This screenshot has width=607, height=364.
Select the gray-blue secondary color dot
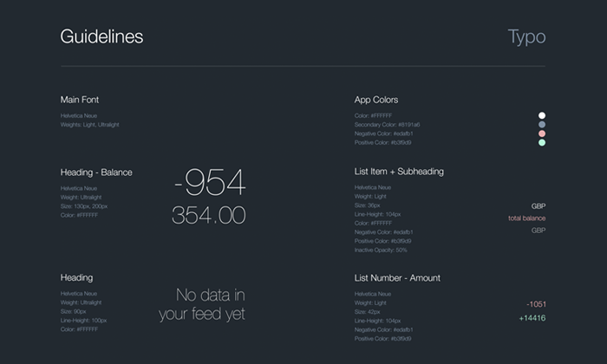[542, 125]
